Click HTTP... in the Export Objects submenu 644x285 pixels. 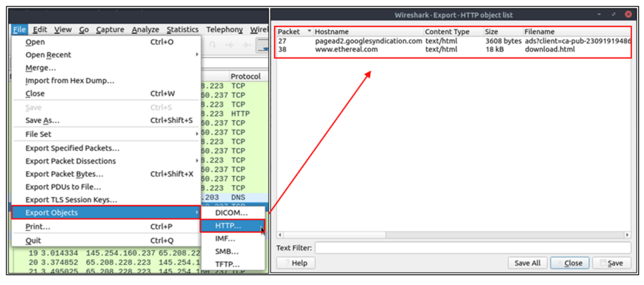(x=227, y=226)
